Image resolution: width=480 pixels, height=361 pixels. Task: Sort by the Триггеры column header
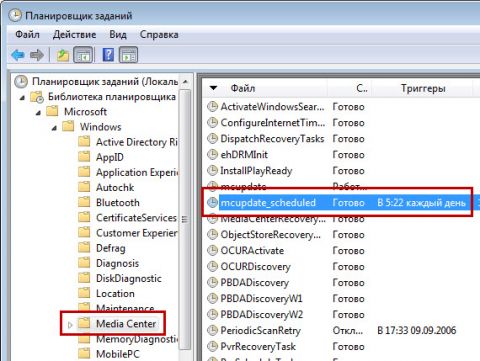click(423, 88)
